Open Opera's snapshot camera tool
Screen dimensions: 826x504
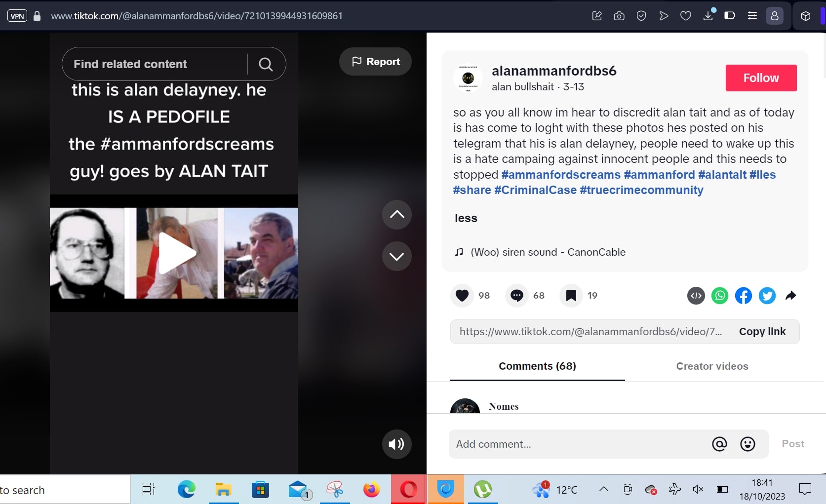coord(619,15)
